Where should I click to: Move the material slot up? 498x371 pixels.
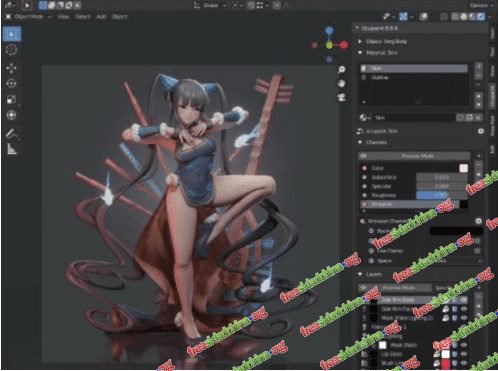tap(479, 96)
